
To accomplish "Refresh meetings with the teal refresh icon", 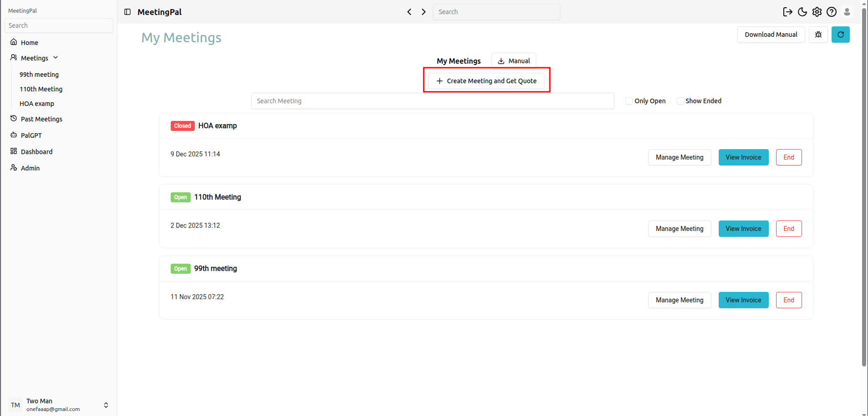I will click(x=840, y=34).
